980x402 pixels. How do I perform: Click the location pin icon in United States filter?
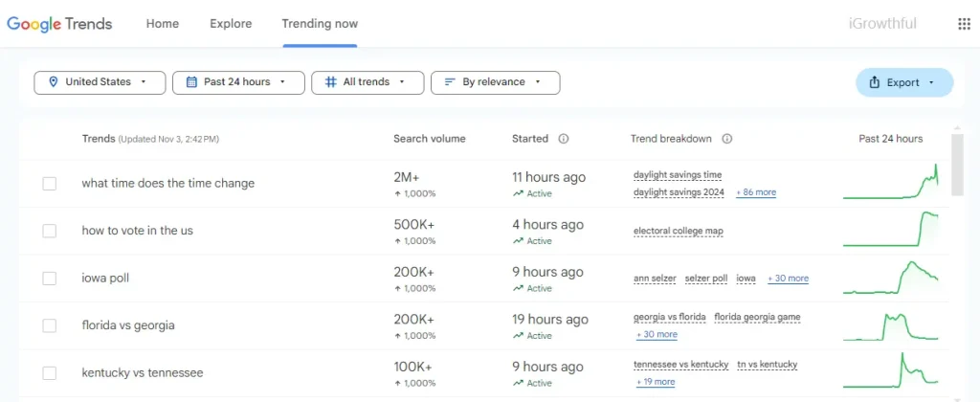pos(54,82)
